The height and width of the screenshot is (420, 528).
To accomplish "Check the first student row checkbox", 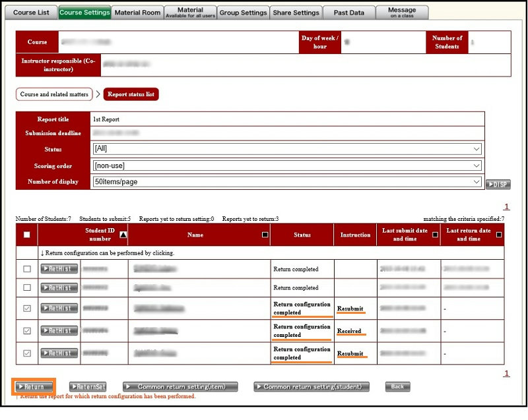I will pyautogui.click(x=26, y=269).
